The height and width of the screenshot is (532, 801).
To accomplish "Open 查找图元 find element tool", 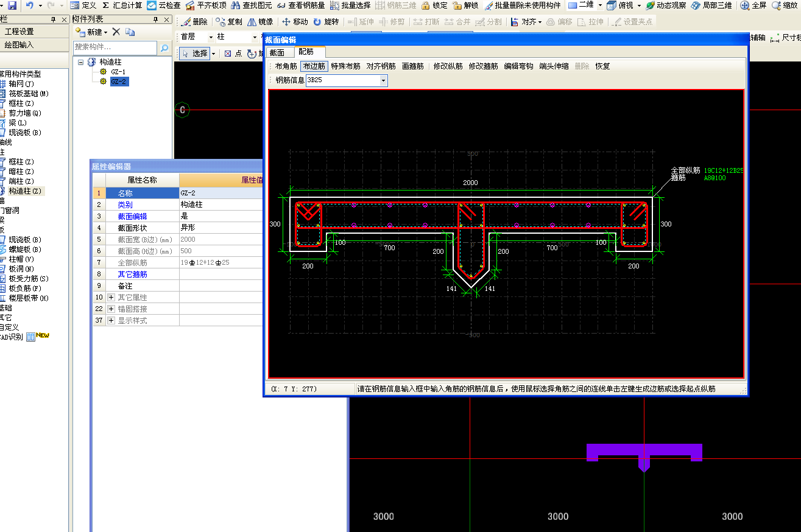I will pos(251,5).
